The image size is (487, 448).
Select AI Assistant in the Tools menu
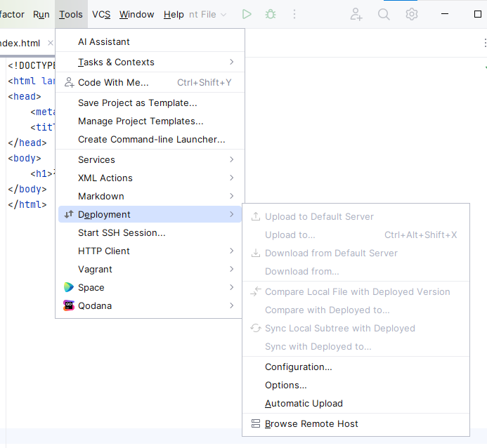(x=150, y=41)
